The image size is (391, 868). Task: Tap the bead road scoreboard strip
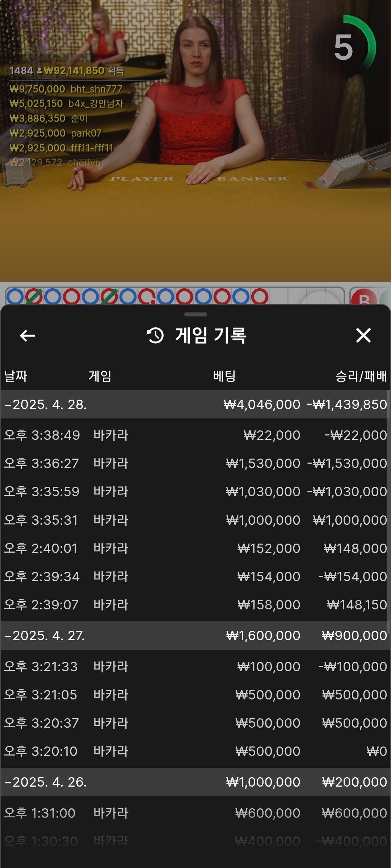pyautogui.click(x=175, y=296)
